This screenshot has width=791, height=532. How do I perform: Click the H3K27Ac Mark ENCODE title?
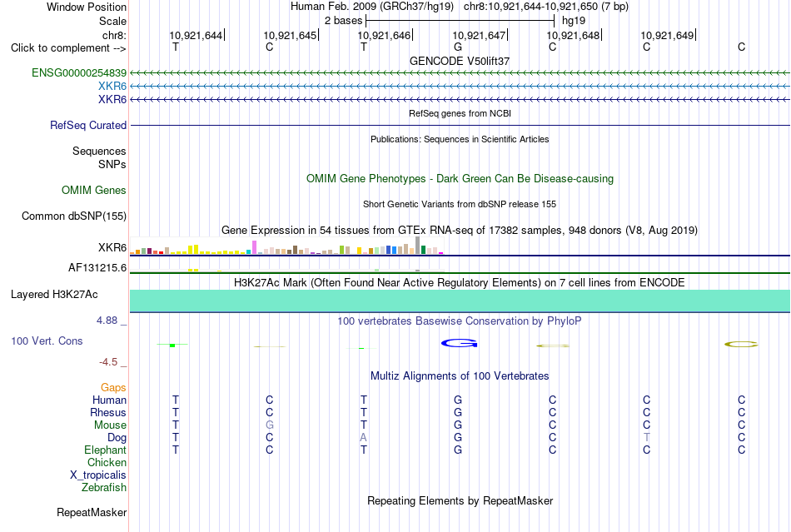(x=460, y=282)
